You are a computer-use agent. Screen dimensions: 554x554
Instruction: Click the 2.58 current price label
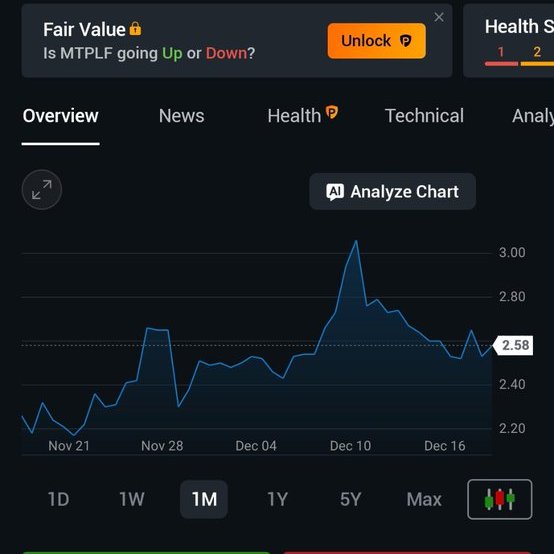(513, 345)
